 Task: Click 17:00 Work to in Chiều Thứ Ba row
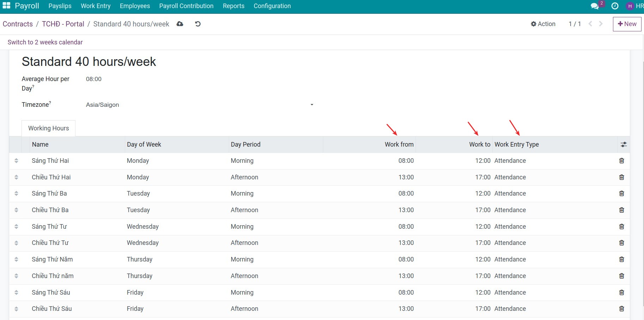(x=483, y=210)
